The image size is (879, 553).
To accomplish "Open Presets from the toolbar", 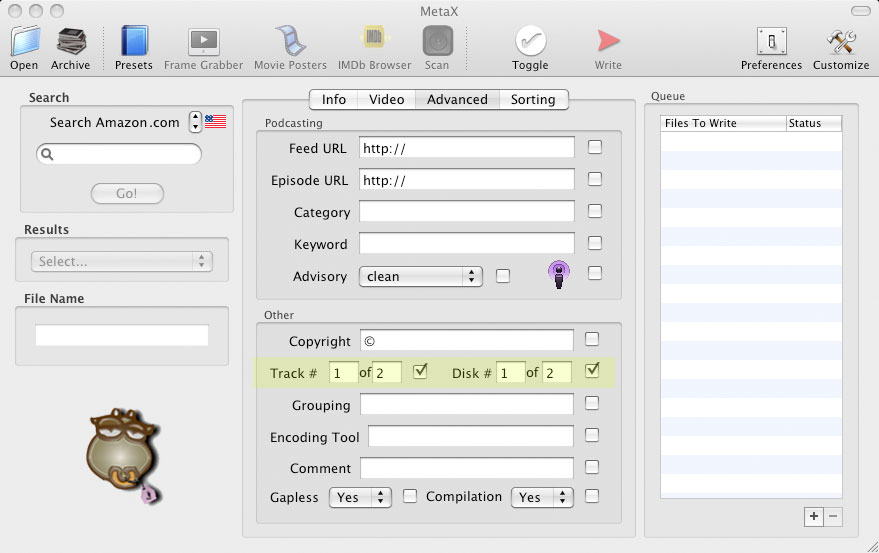I will [134, 41].
